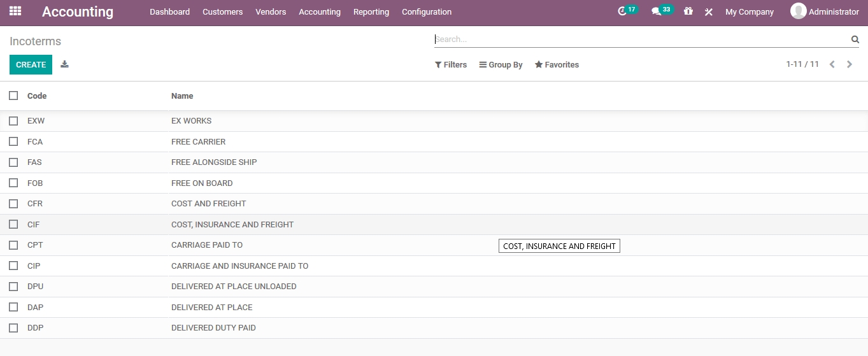The image size is (868, 356).
Task: Open the Configuration menu
Action: point(427,12)
